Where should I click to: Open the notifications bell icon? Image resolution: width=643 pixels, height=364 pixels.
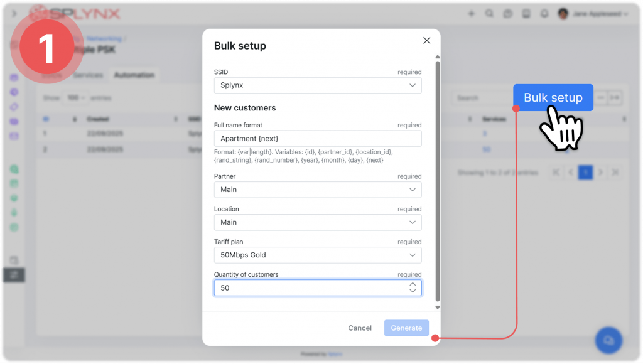544,14
